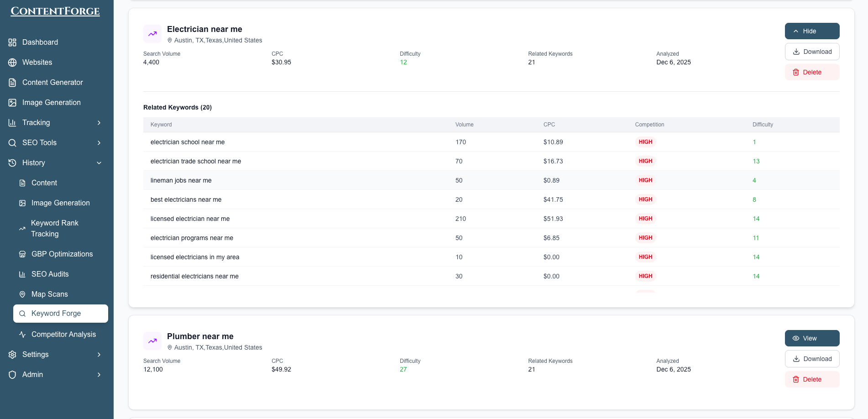Click the trend icon beside Plumber near me
868x419 pixels.
[x=152, y=341]
